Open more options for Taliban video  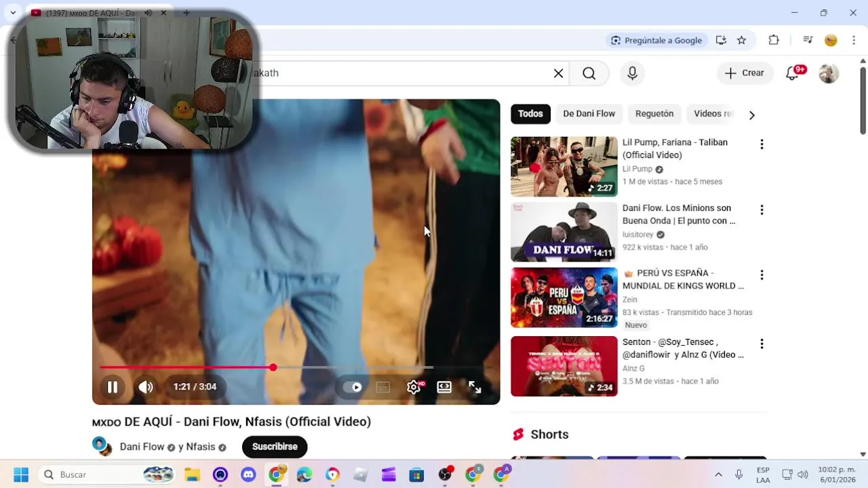click(762, 144)
